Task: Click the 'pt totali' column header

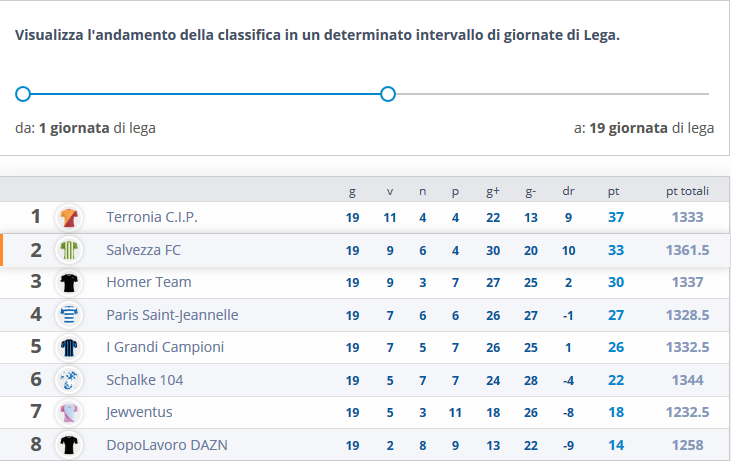Action: pos(687,191)
